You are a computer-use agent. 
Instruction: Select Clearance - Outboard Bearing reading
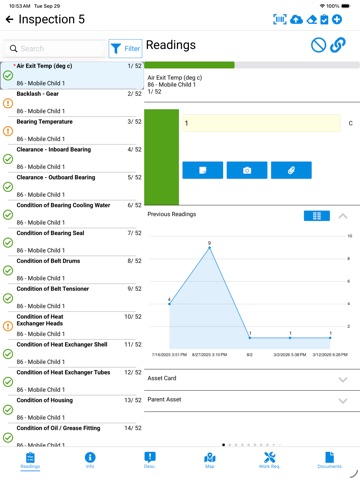(72, 186)
